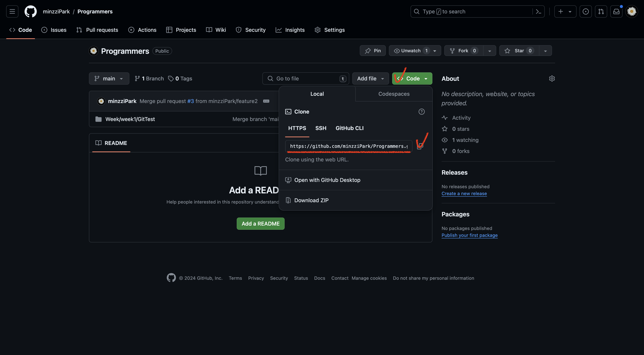Star the repository
Viewport: 644px width, 355px height.
coord(519,51)
